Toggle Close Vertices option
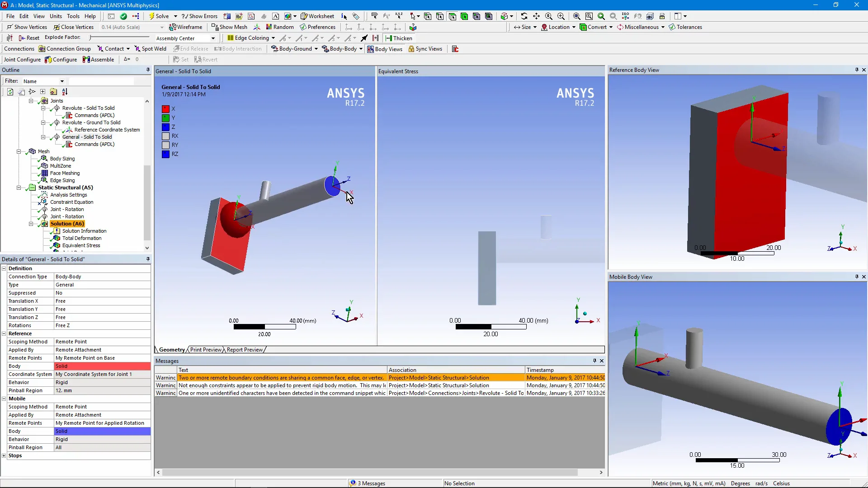 pyautogui.click(x=74, y=27)
